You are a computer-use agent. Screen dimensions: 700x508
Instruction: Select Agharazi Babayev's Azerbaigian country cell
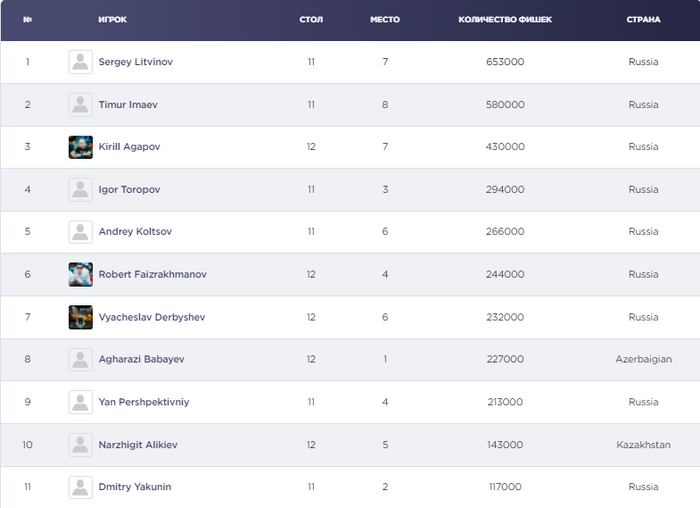(643, 359)
